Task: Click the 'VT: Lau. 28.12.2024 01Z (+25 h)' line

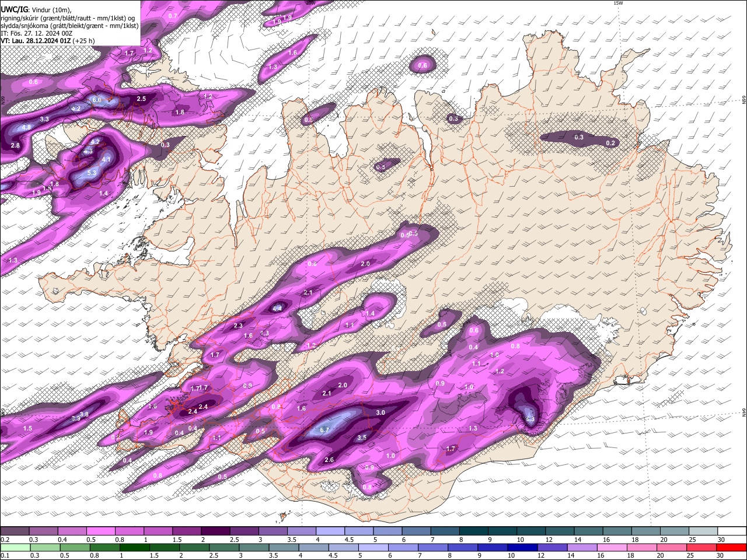Action: tap(48, 41)
